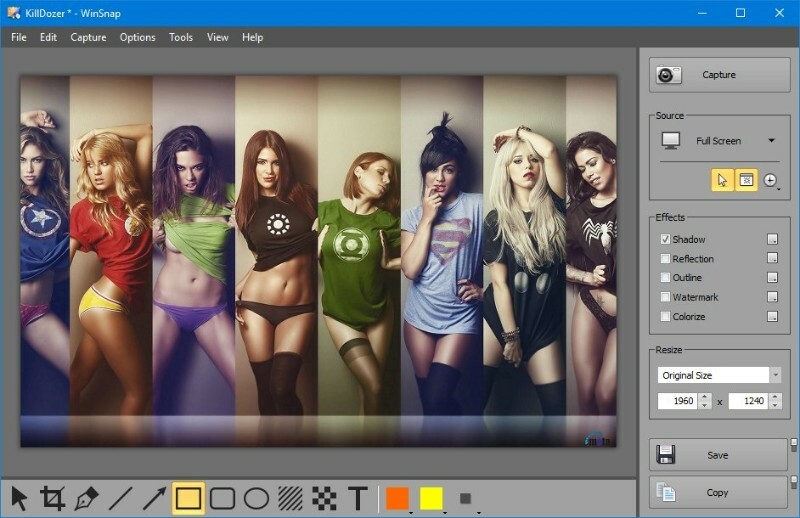Open the View menu

(x=217, y=37)
